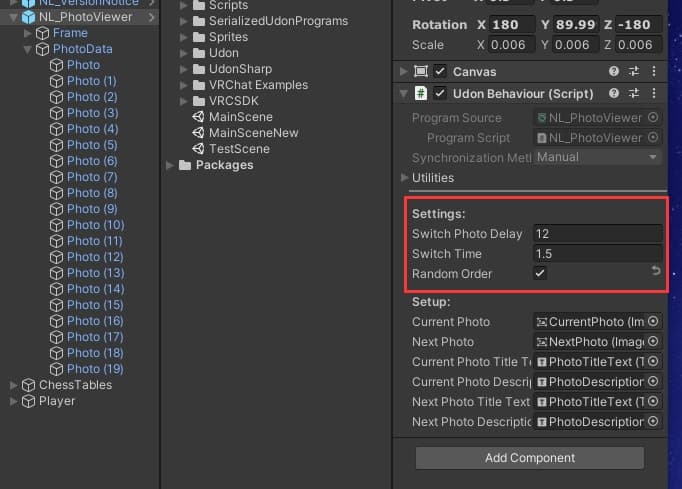Open the Canvas component's three-dot menu

coord(652,72)
